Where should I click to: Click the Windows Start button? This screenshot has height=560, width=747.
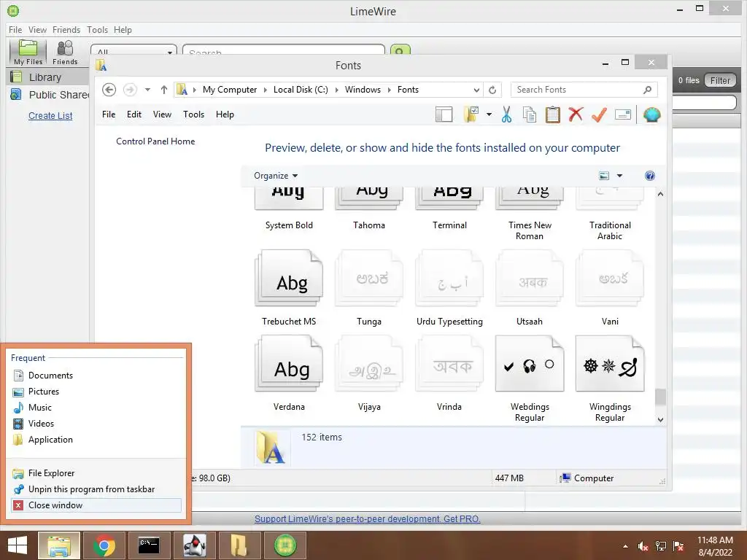pos(18,545)
